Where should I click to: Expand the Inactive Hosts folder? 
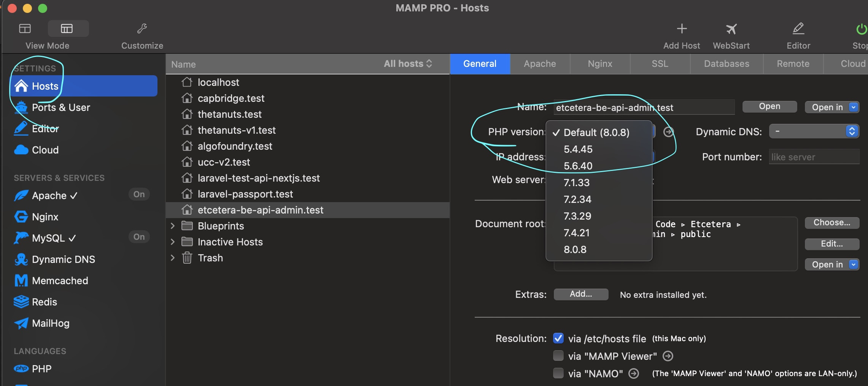[x=173, y=242]
